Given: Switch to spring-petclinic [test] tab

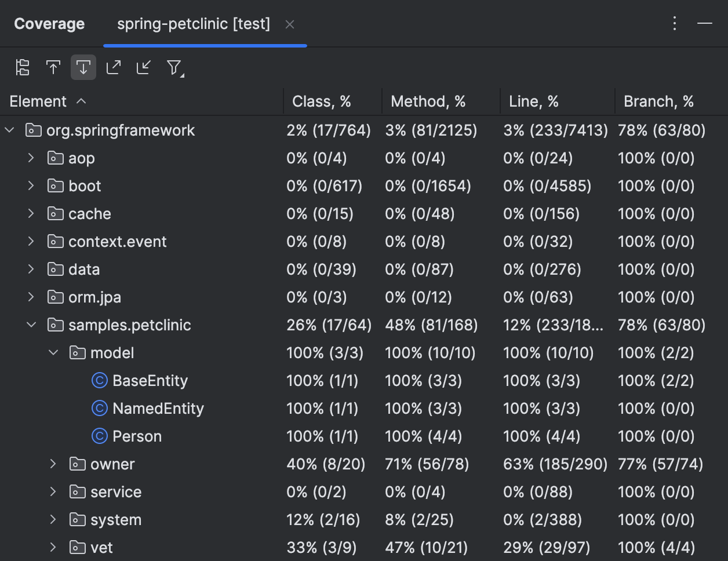Looking at the screenshot, I should (193, 24).
